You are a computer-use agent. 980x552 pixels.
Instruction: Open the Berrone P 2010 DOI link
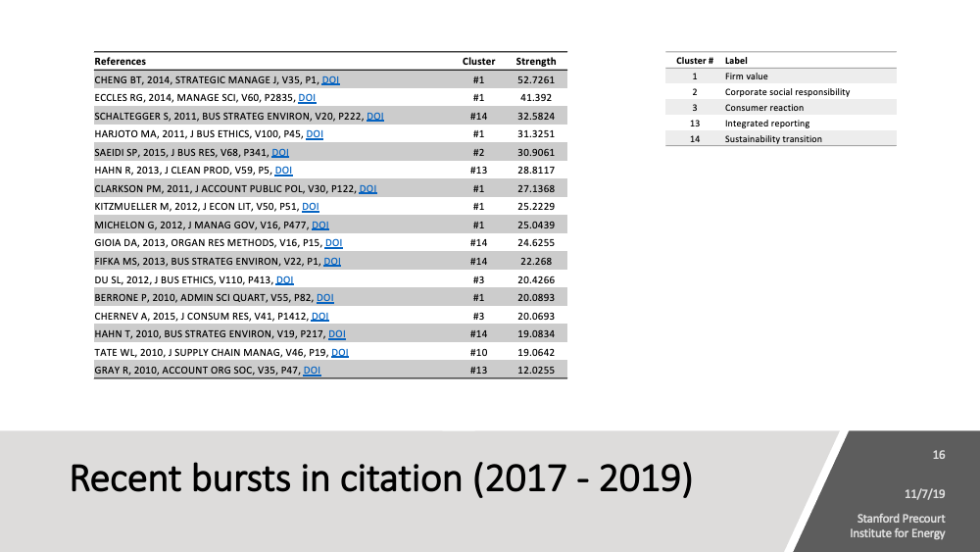[x=325, y=298]
